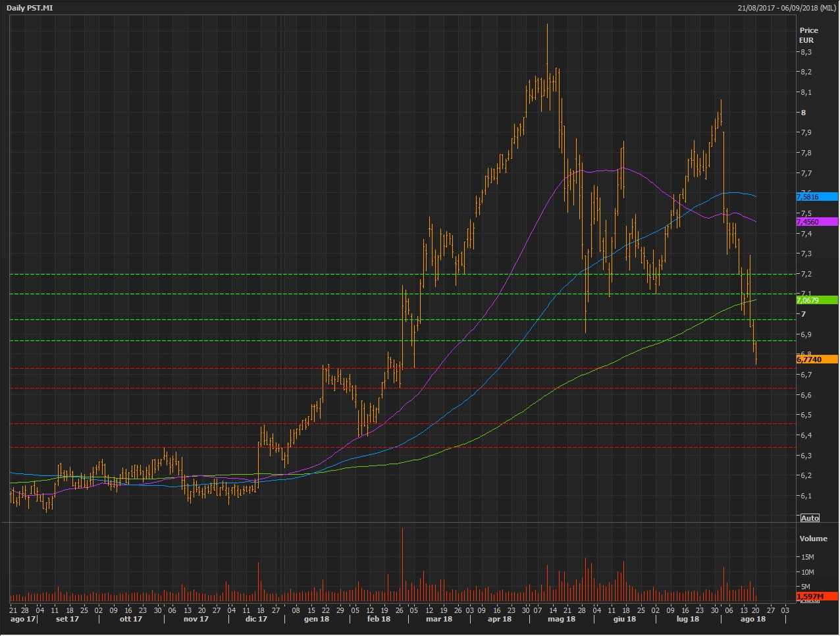Click the orange 6,7740 last price tag
This screenshot has width=840, height=636.
point(816,359)
